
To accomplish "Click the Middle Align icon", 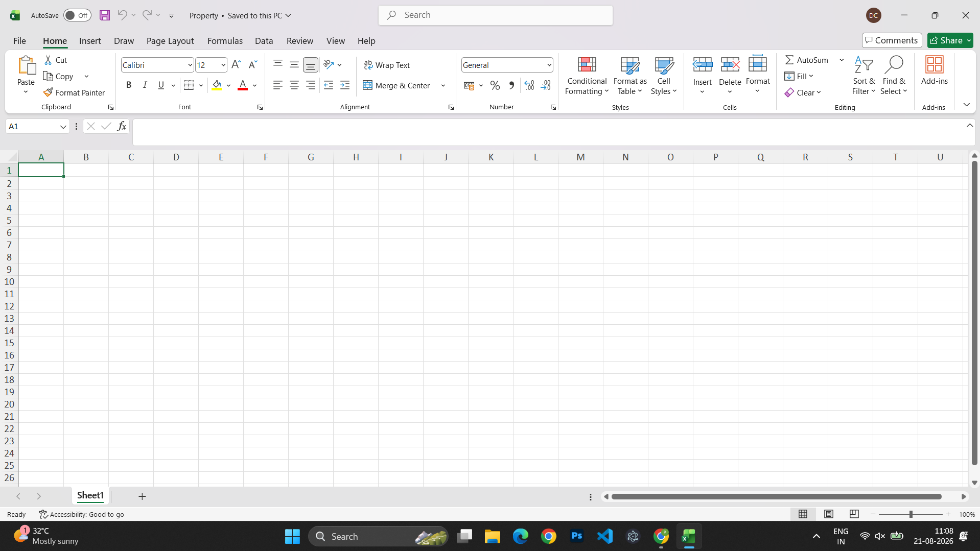I will pyautogui.click(x=294, y=64).
